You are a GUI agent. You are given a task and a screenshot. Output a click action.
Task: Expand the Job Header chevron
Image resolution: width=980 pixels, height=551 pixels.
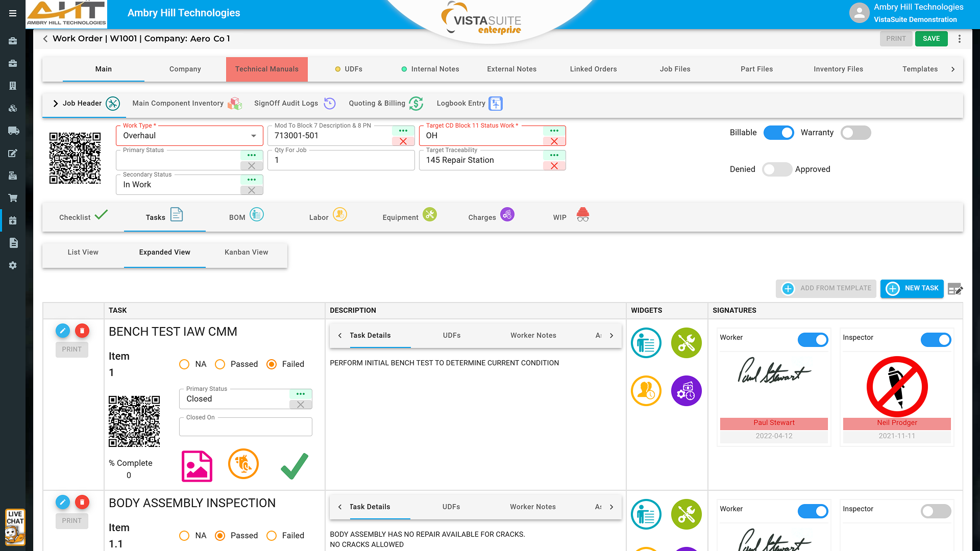point(56,104)
